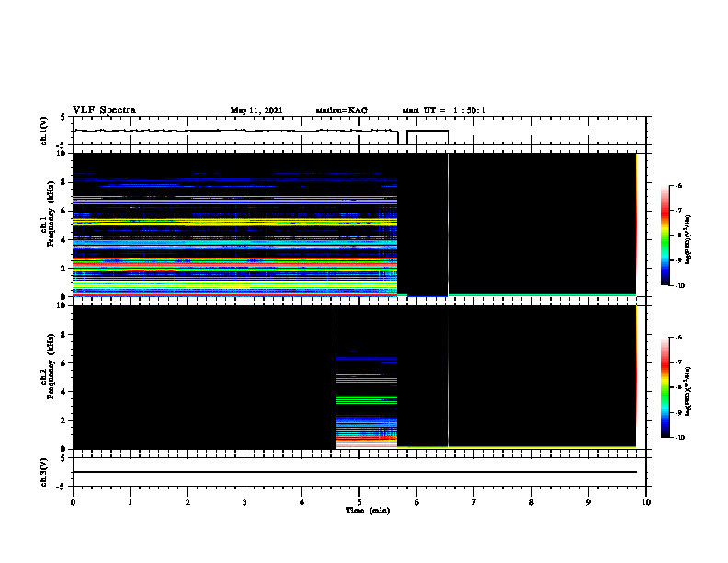728x563 pixels.
Task: Click the time axis tick label '2'
Action: [x=188, y=502]
